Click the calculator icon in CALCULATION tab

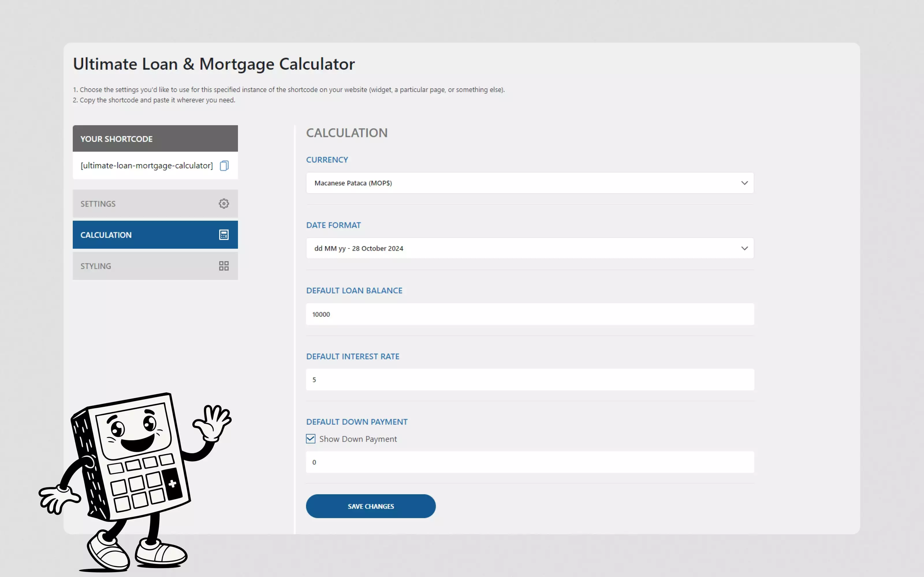[x=223, y=235]
